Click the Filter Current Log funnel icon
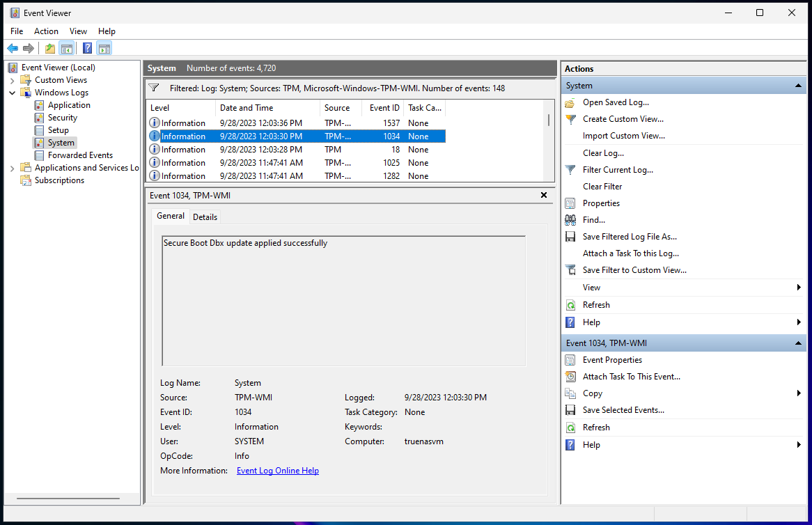 pyautogui.click(x=570, y=170)
